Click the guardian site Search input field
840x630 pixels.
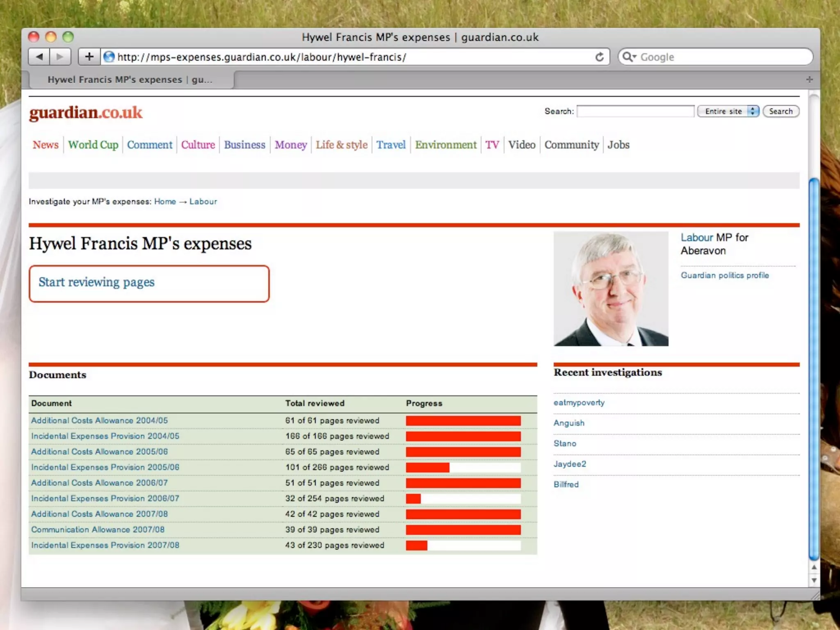point(635,111)
